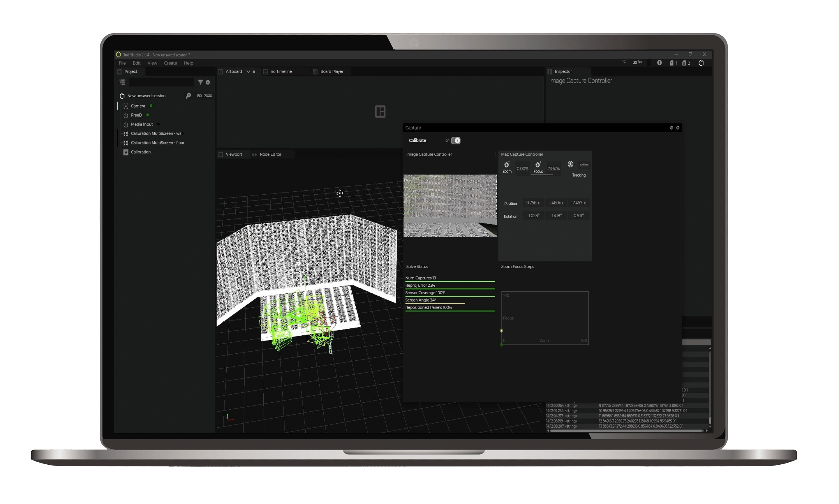The image size is (839, 504).
Task: Open the Create menu
Action: point(170,63)
